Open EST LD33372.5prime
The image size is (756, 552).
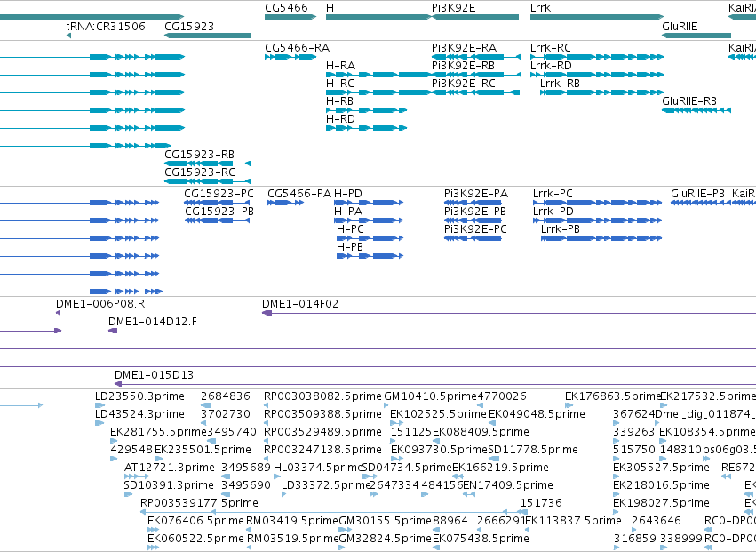pyautogui.click(x=284, y=494)
